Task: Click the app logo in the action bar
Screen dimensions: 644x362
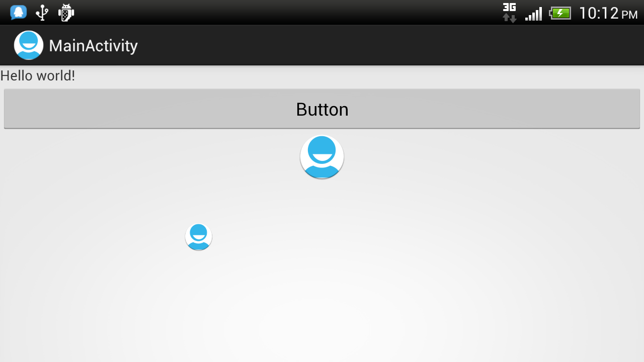Action: coord(29,45)
